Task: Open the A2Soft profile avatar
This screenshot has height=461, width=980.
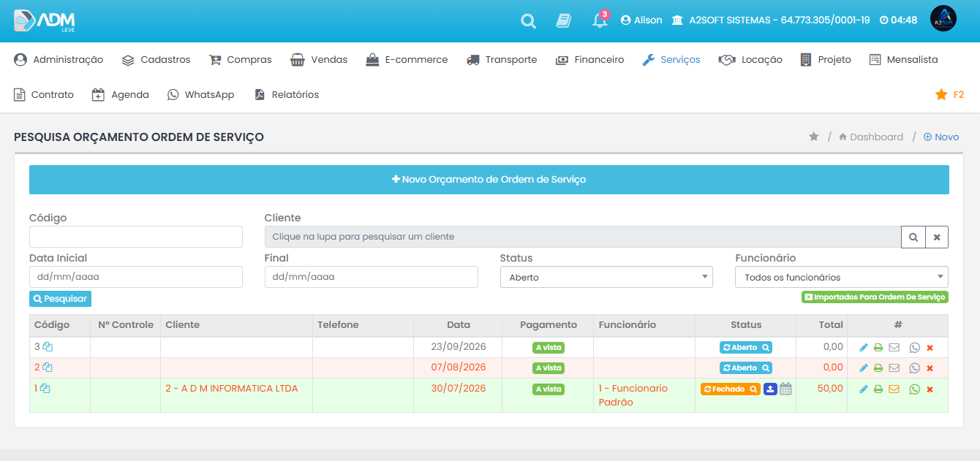Action: click(943, 20)
